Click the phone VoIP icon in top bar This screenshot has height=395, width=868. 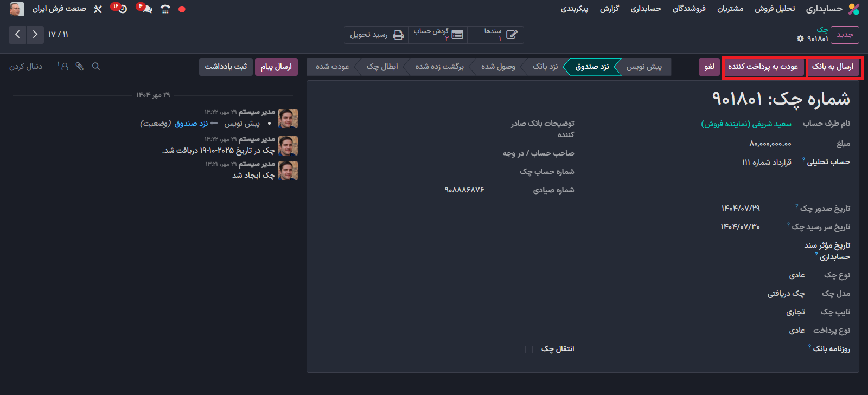pos(165,9)
